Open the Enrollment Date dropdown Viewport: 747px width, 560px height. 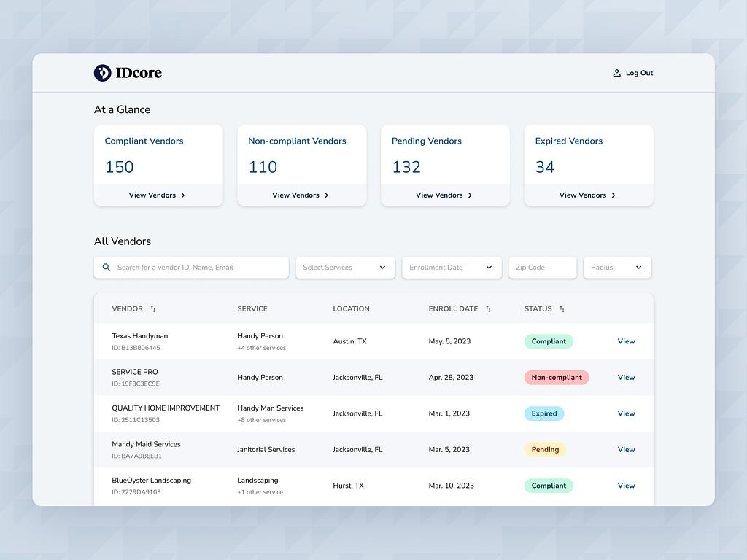pyautogui.click(x=452, y=268)
